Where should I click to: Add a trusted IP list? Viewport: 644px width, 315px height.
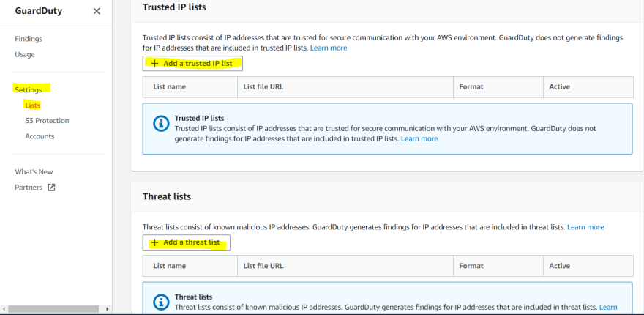tap(192, 64)
